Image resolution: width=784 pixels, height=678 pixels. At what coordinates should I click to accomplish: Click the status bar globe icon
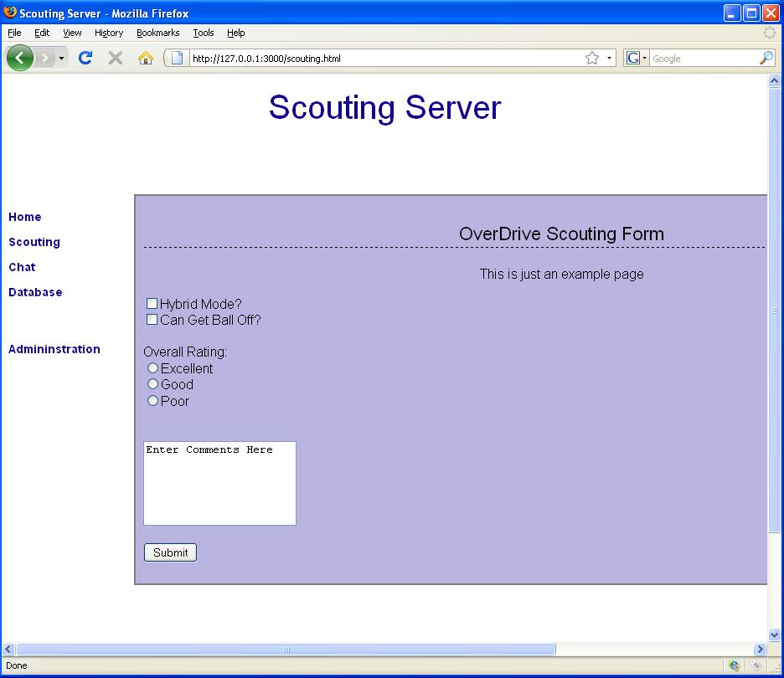click(x=734, y=665)
